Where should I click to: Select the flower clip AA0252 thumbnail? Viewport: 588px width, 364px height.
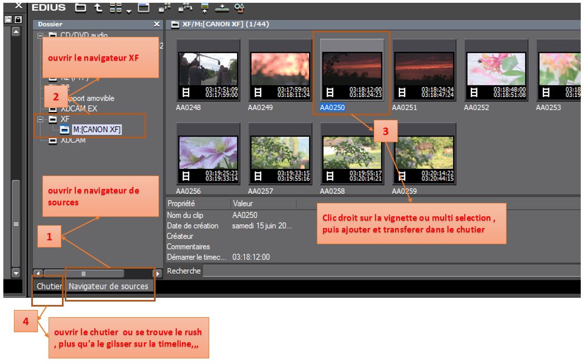496,70
